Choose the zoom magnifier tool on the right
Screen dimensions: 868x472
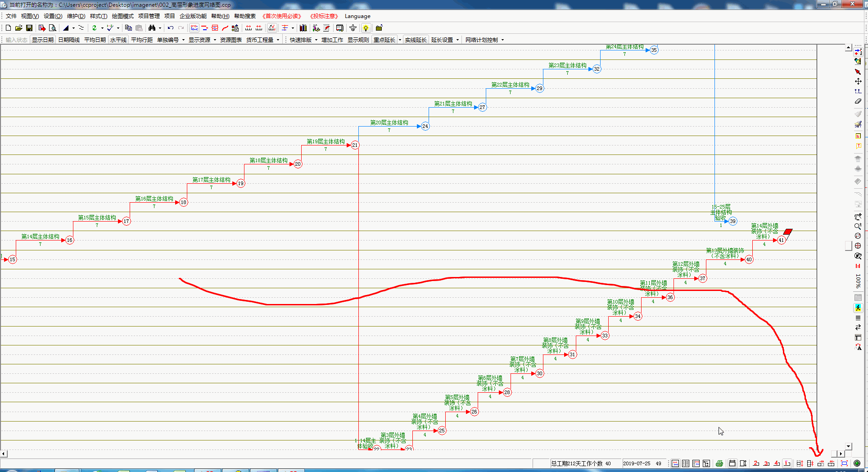pyautogui.click(x=858, y=226)
